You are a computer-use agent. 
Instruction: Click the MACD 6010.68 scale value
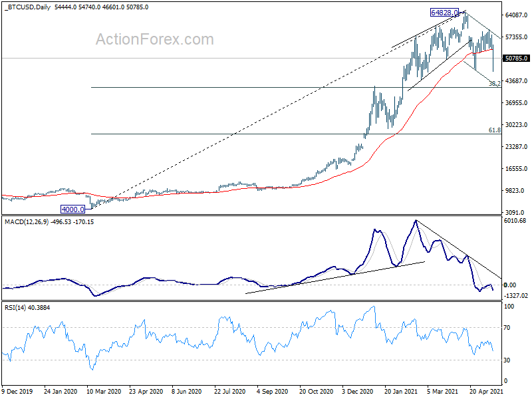click(515, 221)
